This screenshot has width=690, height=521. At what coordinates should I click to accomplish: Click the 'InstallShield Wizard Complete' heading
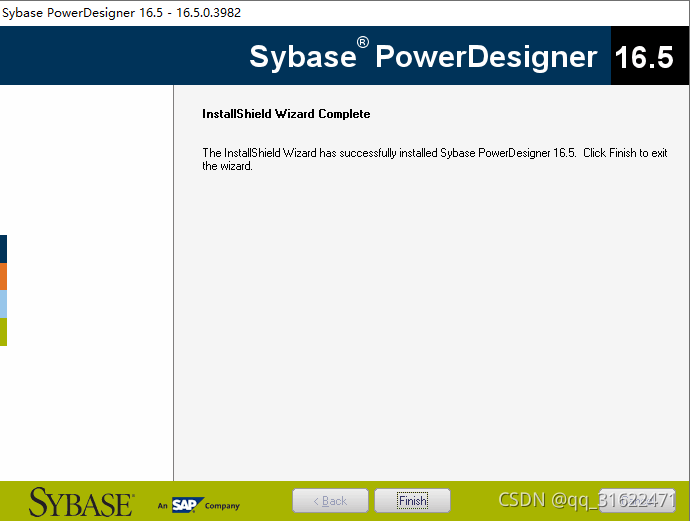pyautogui.click(x=286, y=114)
